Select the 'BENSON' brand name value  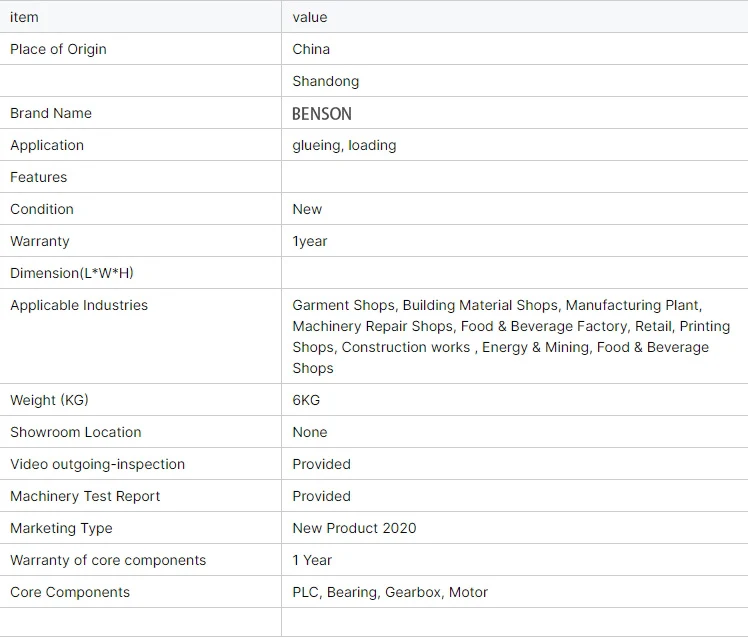pos(322,114)
